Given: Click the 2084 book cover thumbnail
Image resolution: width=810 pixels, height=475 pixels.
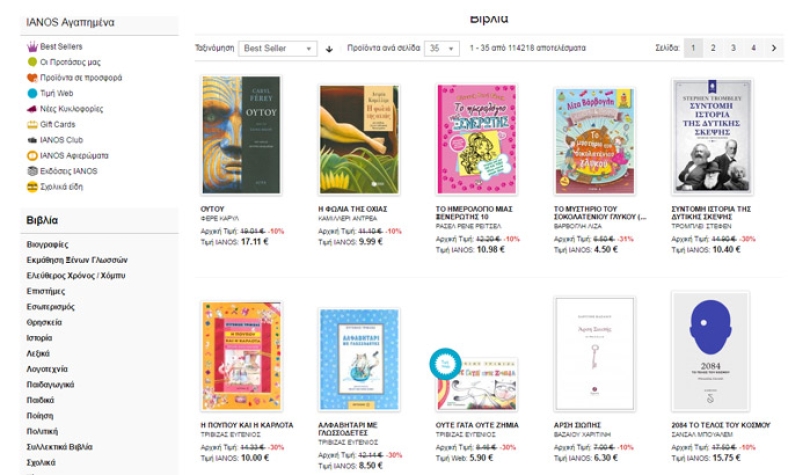Looking at the screenshot, I should pyautogui.click(x=711, y=351).
